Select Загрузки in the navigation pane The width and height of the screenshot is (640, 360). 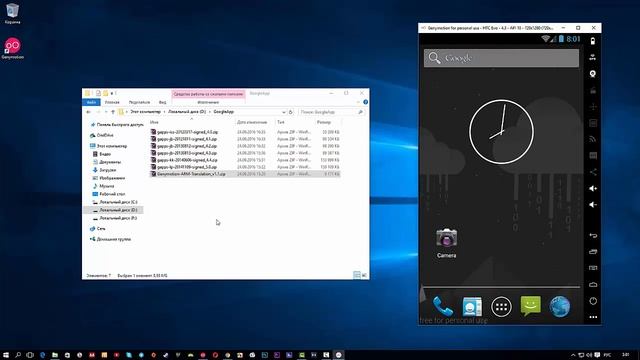click(x=104, y=170)
